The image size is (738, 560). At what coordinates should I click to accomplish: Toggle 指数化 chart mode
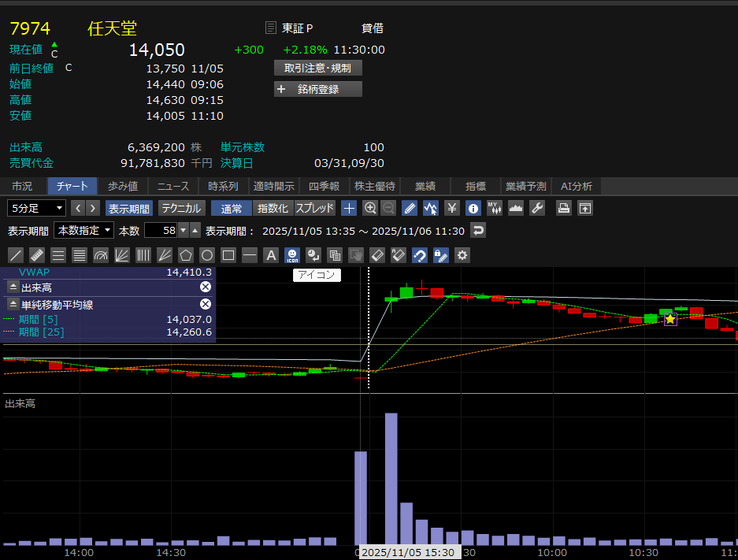tap(273, 208)
